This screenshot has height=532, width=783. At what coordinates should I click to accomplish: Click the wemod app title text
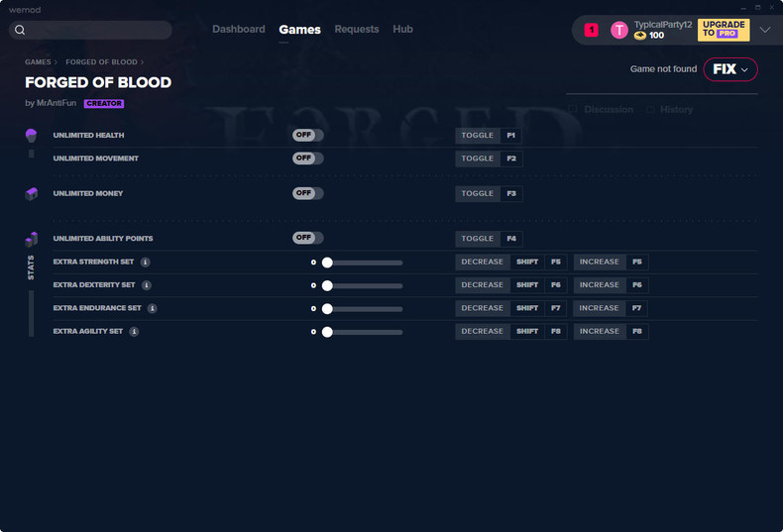pos(25,10)
